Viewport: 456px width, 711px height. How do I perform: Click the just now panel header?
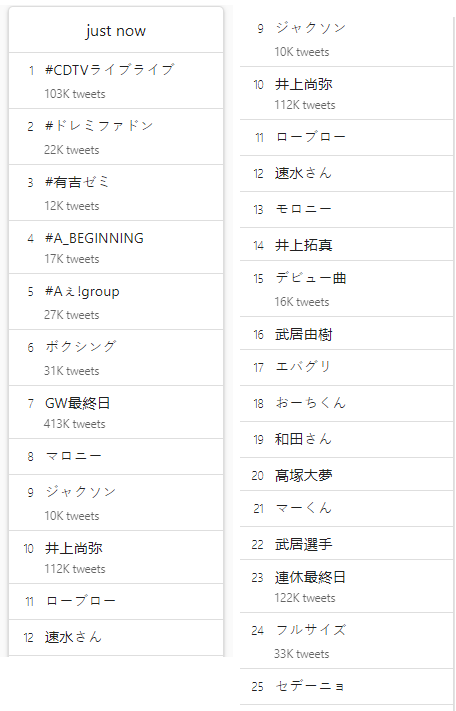[x=116, y=30]
